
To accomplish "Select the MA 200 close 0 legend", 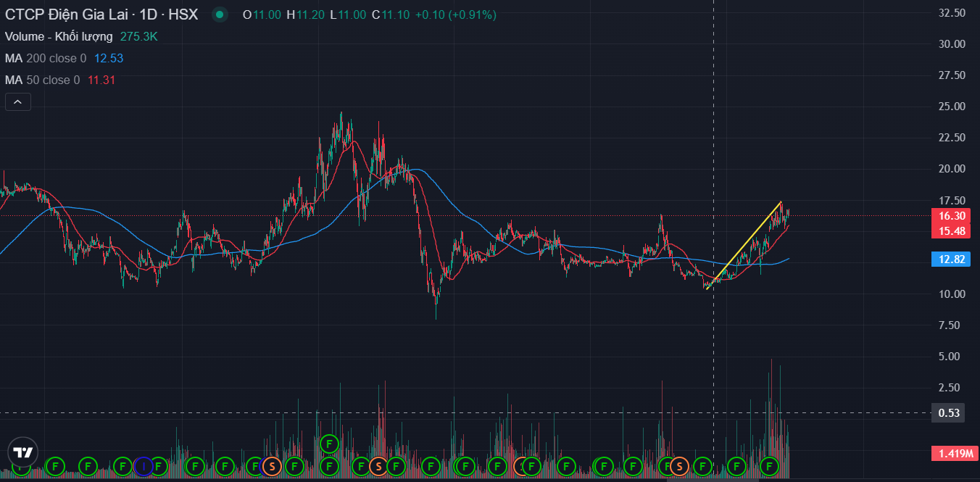I will point(46,58).
